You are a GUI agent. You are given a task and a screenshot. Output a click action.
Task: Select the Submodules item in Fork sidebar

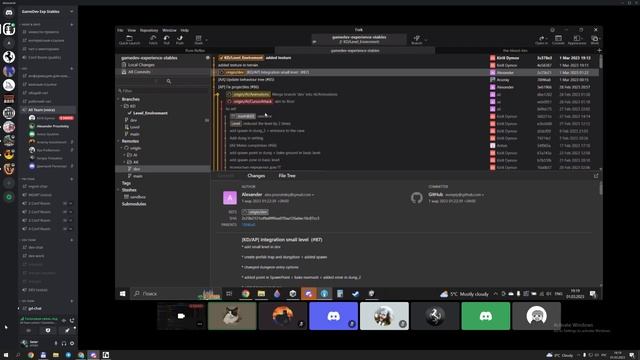pos(134,204)
